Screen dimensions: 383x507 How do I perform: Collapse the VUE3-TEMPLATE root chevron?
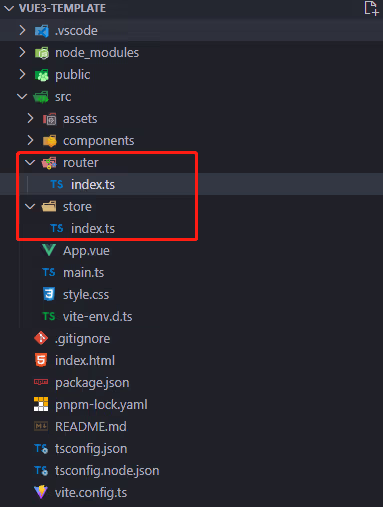tap(9, 8)
